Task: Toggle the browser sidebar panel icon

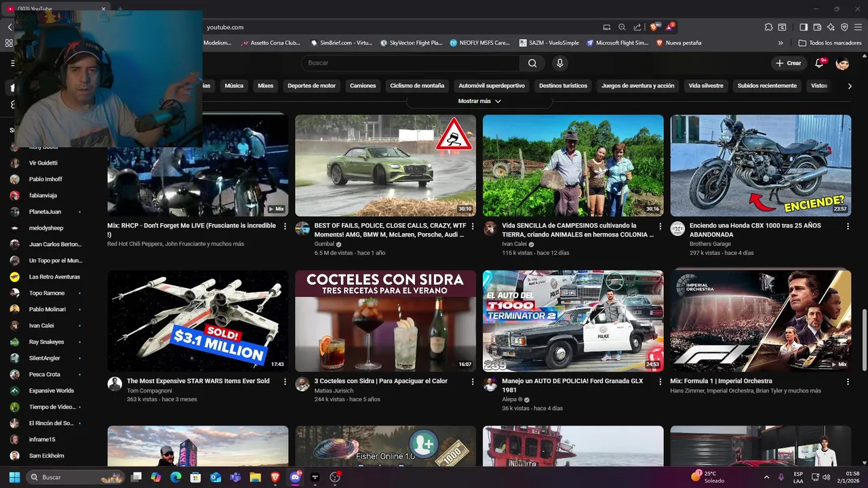Action: [804, 27]
